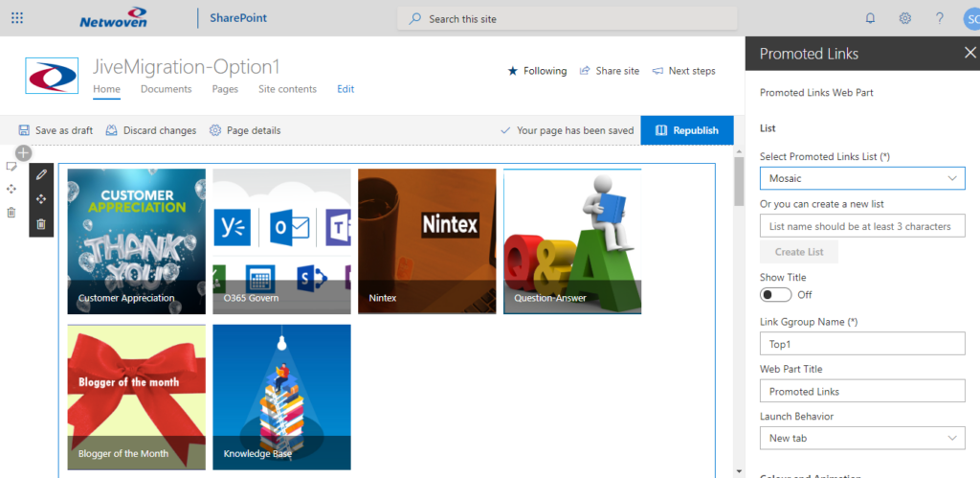Click the JiveMigration-Option1 site title
This screenshot has width=980, height=478.
point(187,66)
